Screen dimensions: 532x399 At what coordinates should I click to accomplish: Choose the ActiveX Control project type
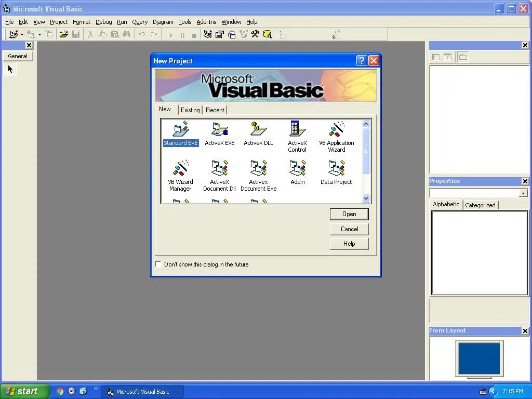[x=297, y=137]
